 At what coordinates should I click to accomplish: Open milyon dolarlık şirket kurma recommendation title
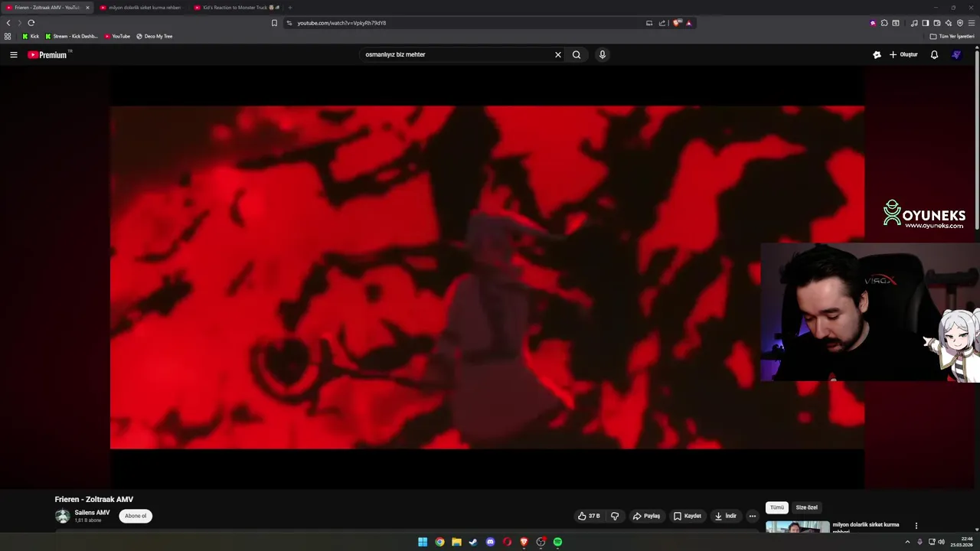[866, 527]
